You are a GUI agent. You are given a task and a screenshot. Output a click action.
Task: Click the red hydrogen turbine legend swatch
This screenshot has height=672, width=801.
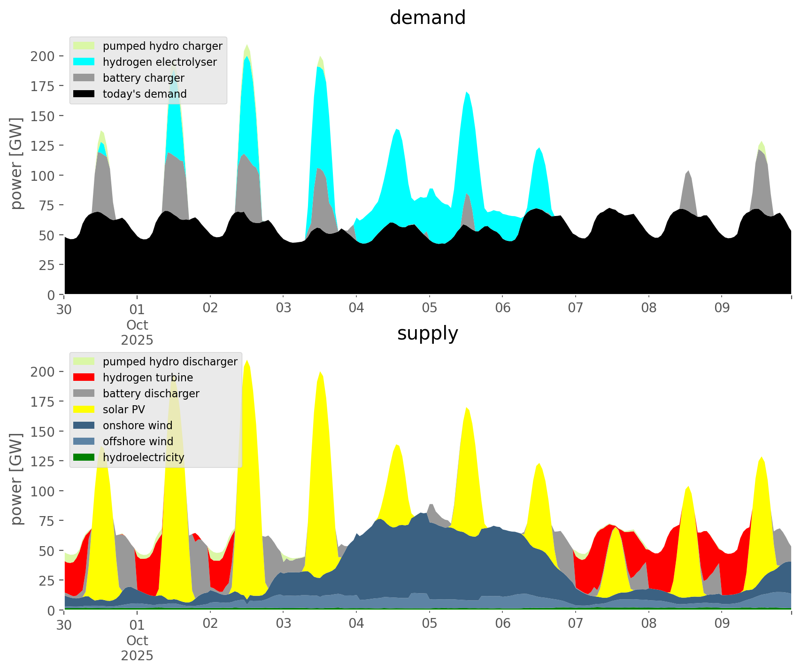pos(84,378)
